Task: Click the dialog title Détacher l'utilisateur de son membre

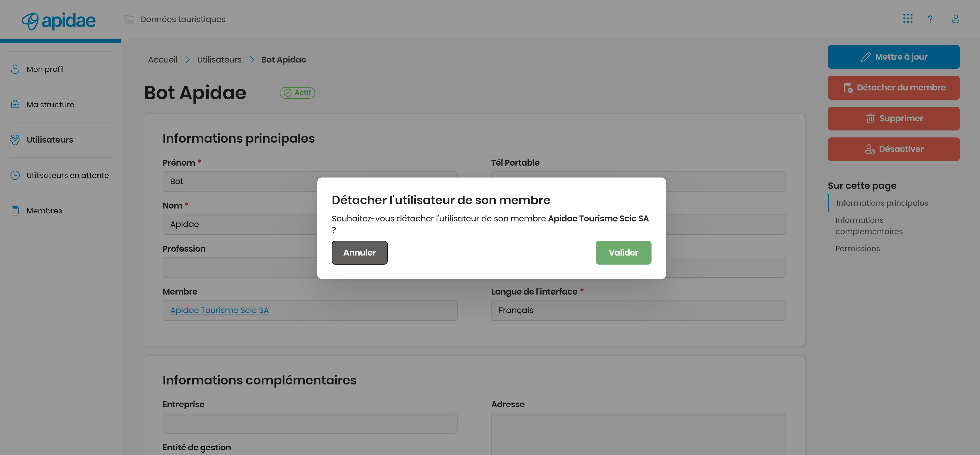Action: pyautogui.click(x=441, y=200)
